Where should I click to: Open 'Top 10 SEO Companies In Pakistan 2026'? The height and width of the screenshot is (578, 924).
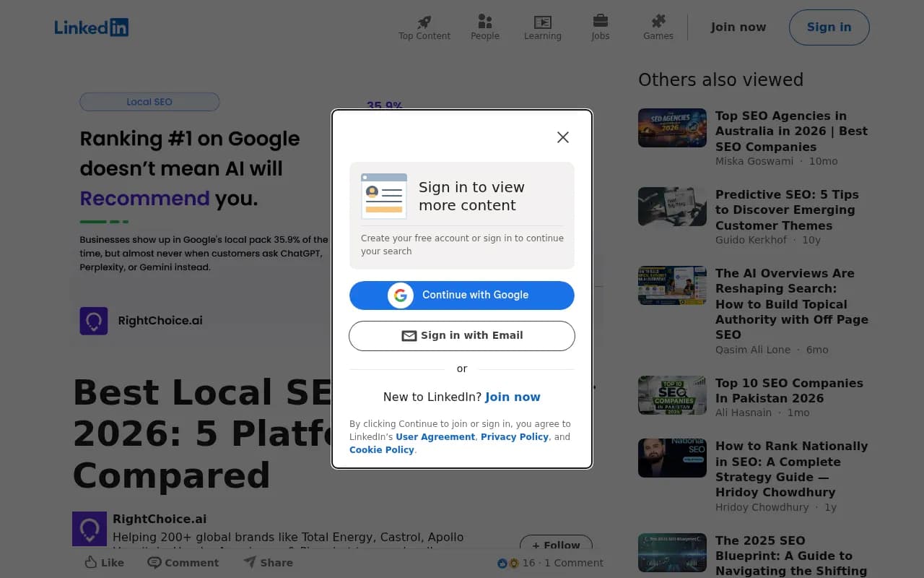pyautogui.click(x=789, y=391)
